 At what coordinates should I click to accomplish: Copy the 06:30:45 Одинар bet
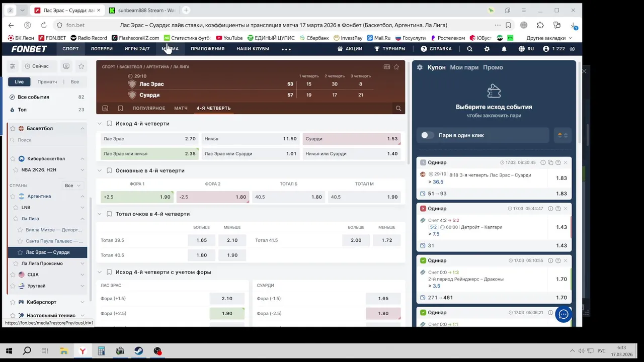click(x=550, y=162)
